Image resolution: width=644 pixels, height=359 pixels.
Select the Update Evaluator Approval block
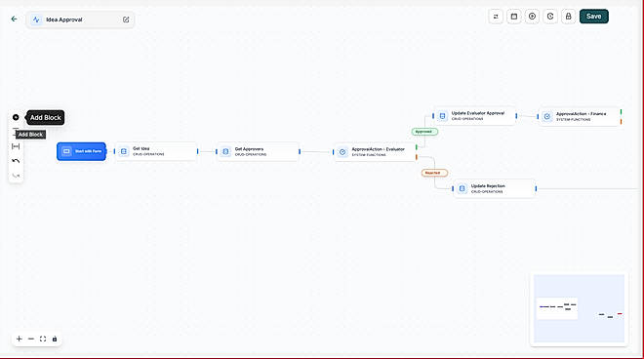coord(475,116)
